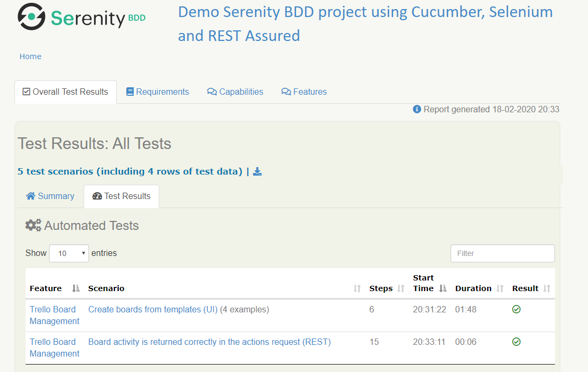Image resolution: width=588 pixels, height=372 pixels.
Task: Toggle Duration column sorting
Action: (499, 288)
